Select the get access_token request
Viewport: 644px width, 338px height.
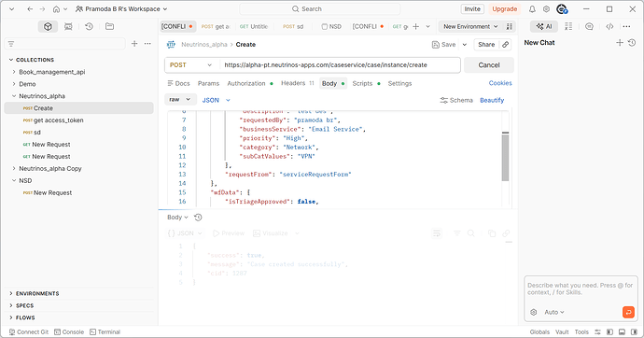click(58, 120)
